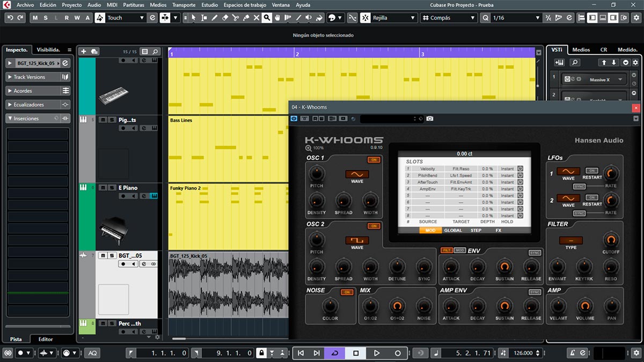Select the STEP page in K-Whooms display
Image resolution: width=644 pixels, height=362 pixels.
coord(476,230)
